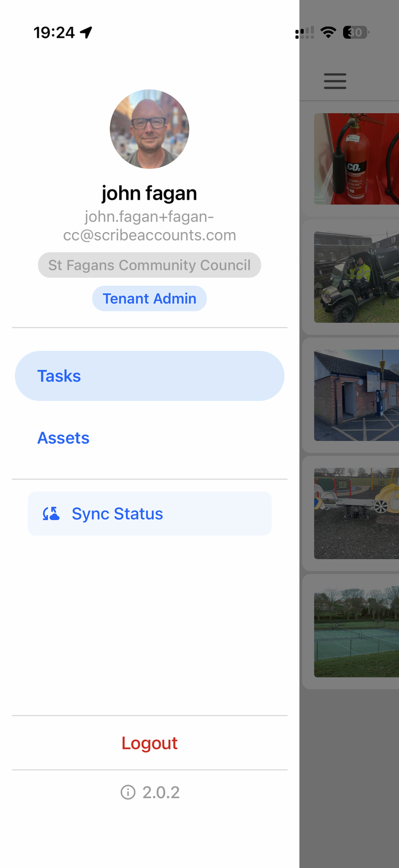Click the version info icon
Screen dimensions: 399x868
[x=128, y=792]
